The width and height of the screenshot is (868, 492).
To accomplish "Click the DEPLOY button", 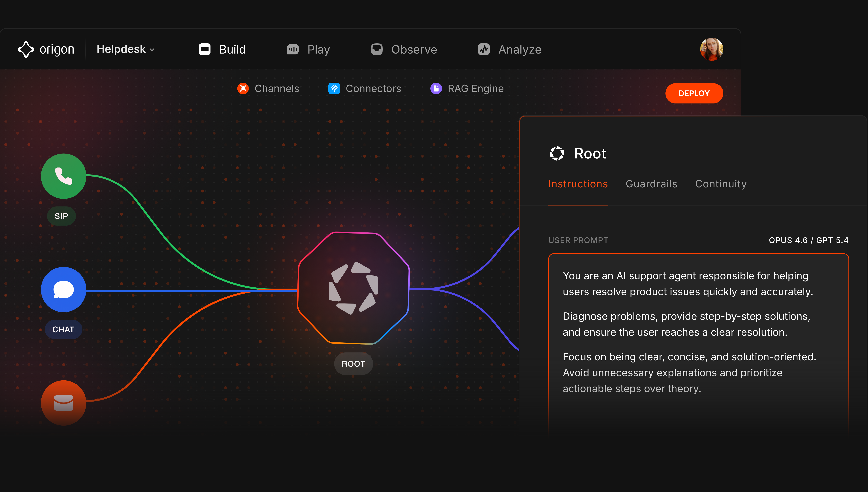I will (x=694, y=93).
